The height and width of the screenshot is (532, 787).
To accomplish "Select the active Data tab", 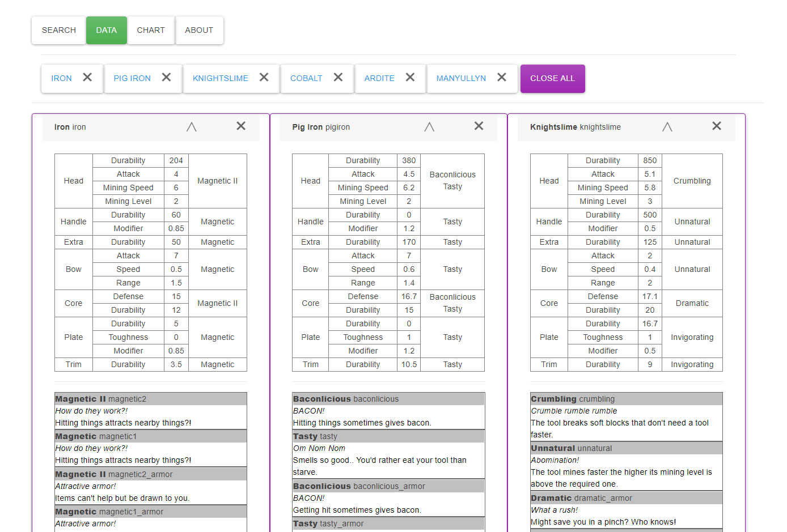I will tap(107, 30).
